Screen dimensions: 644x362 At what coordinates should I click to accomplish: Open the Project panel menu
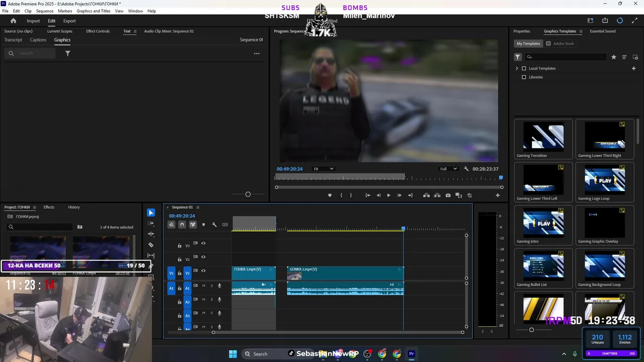[x=34, y=207]
